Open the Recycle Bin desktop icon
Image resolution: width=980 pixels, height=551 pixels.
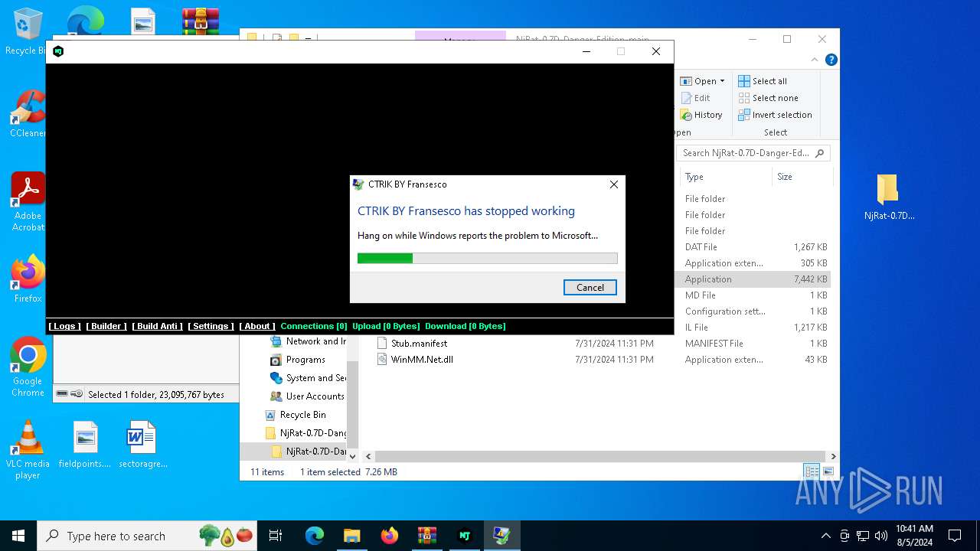coord(28,32)
